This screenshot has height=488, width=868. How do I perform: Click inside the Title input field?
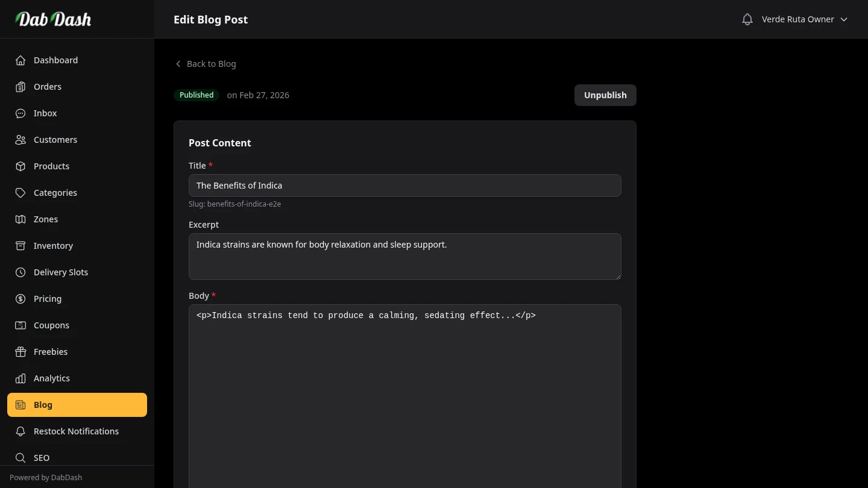click(x=404, y=185)
